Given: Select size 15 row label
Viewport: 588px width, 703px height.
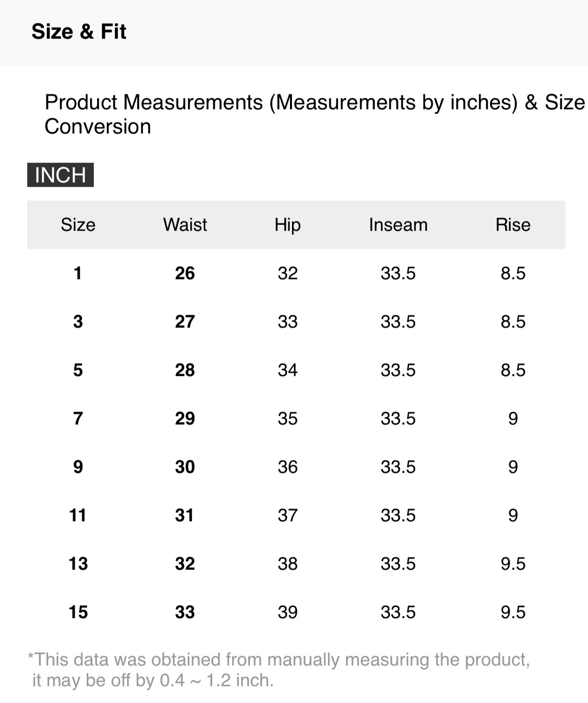Looking at the screenshot, I should pyautogui.click(x=78, y=612).
